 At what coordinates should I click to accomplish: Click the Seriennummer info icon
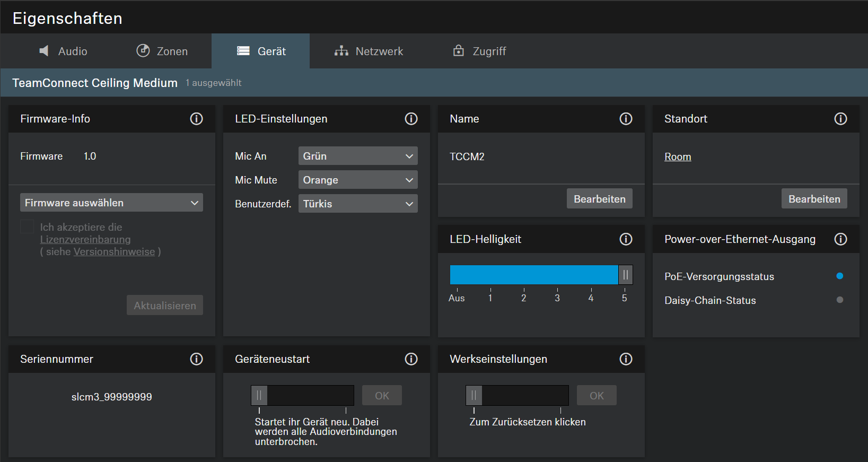pos(196,359)
